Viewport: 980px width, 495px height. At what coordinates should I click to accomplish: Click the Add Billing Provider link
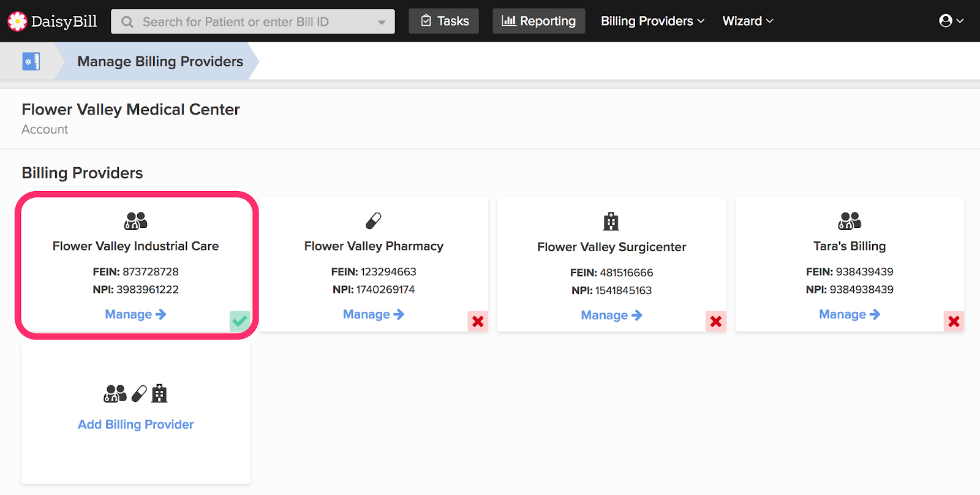click(135, 425)
